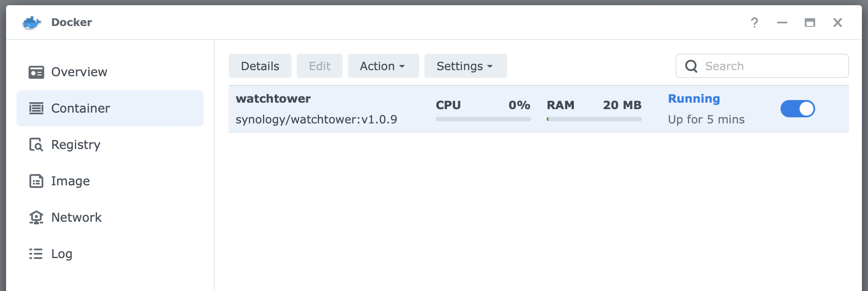Open the Overview sidebar icon

tap(36, 72)
